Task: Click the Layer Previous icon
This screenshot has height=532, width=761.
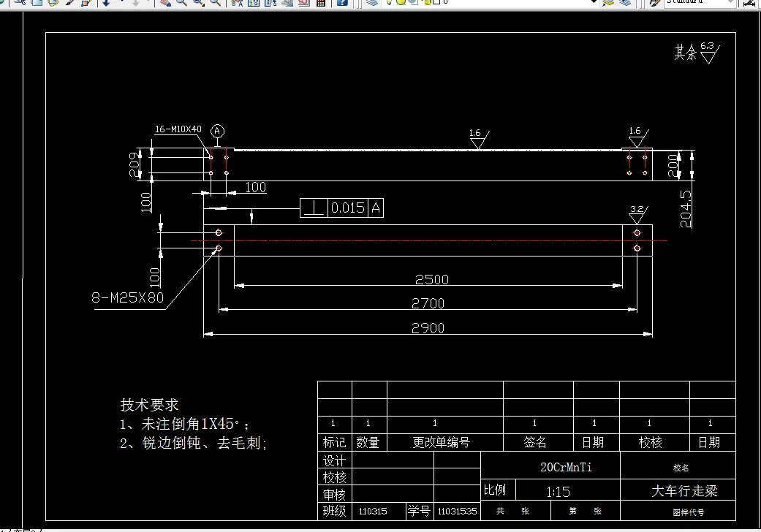Action: click(626, 2)
